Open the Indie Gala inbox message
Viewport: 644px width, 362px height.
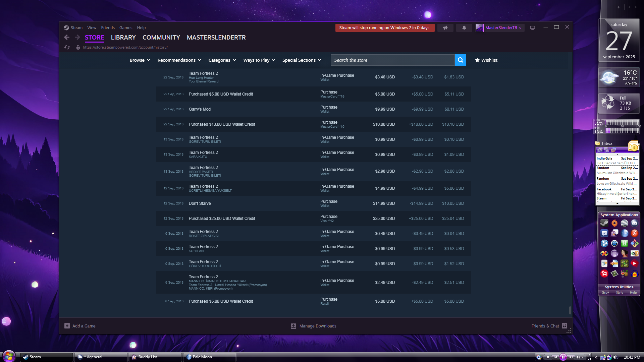[x=617, y=161]
